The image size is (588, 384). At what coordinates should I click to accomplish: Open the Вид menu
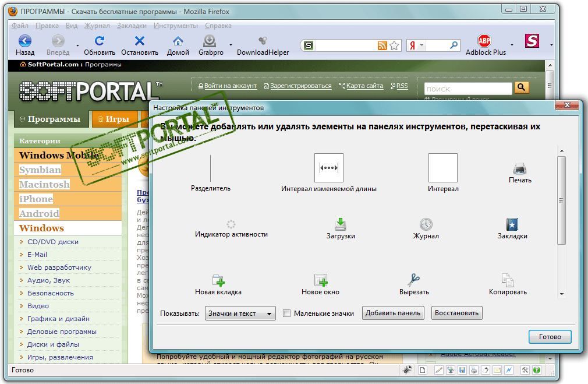pos(71,26)
